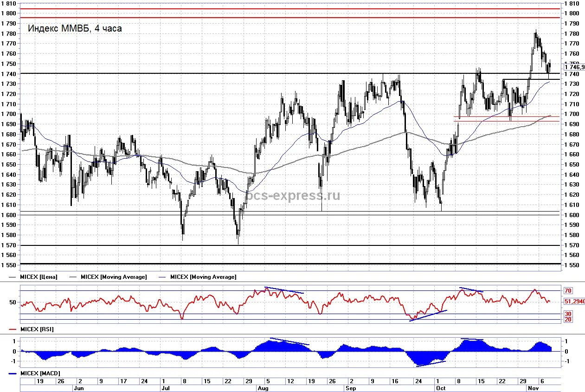Click the "Sep" month label on time axis
This screenshot has height=392, width=585.
pos(350,388)
